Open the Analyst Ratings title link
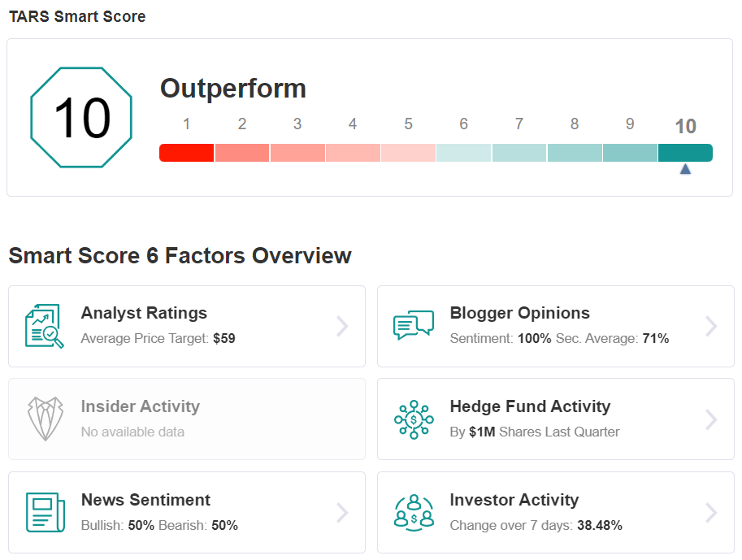The image size is (742, 560). pyautogui.click(x=144, y=313)
